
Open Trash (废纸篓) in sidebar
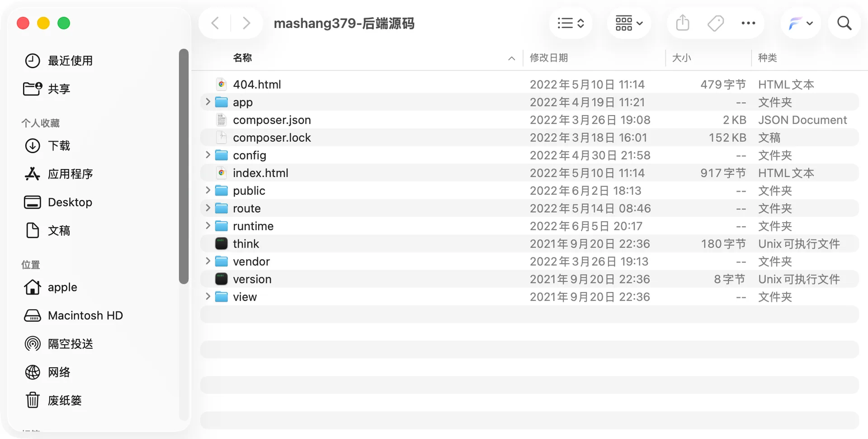tap(52, 401)
